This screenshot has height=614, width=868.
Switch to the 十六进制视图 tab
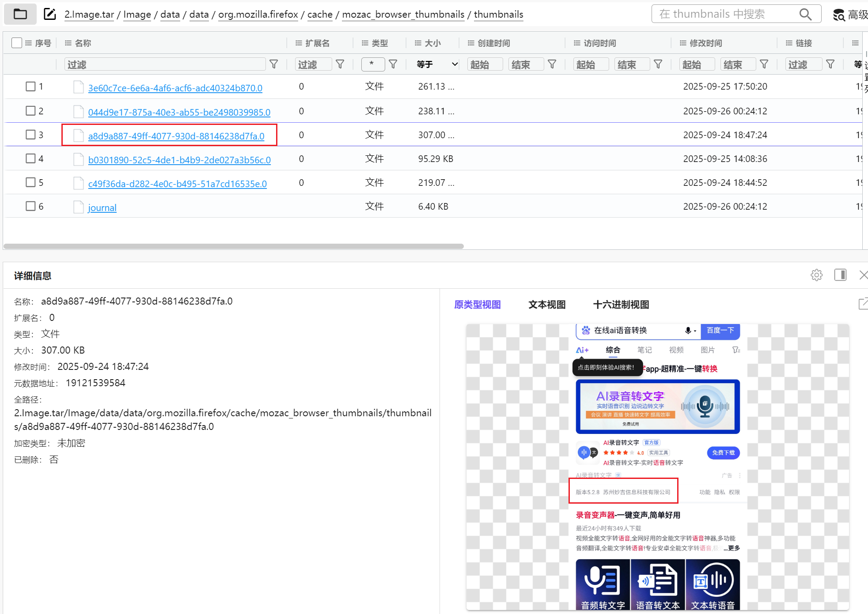click(x=621, y=305)
